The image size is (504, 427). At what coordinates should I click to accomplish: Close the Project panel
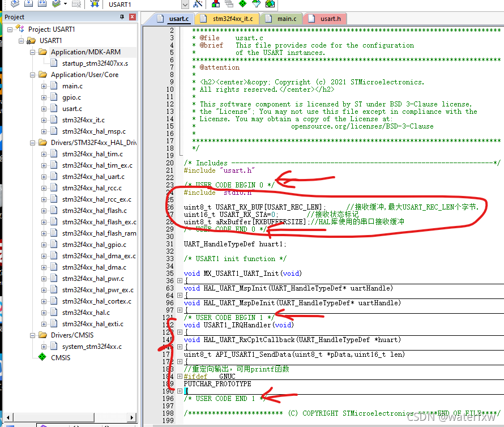point(132,17)
